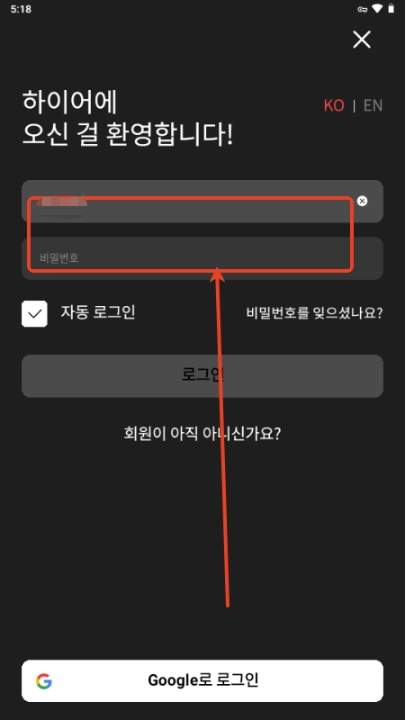Tap the 하이어에 오신 걸 환영합니다! heading

(128, 119)
